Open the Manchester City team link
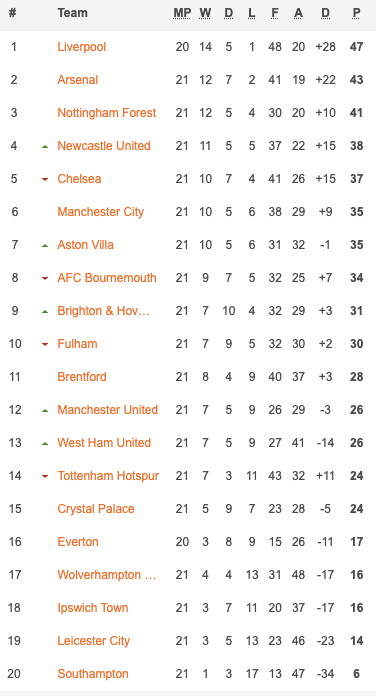 pos(101,212)
